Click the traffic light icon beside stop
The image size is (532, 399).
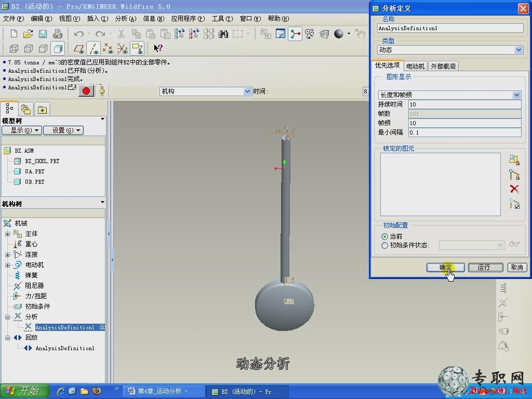pyautogui.click(x=102, y=91)
